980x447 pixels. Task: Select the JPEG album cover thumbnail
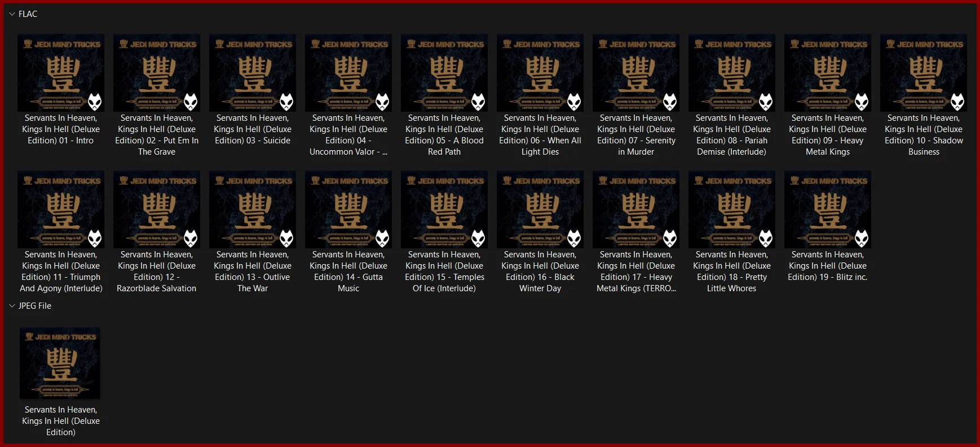click(x=60, y=363)
